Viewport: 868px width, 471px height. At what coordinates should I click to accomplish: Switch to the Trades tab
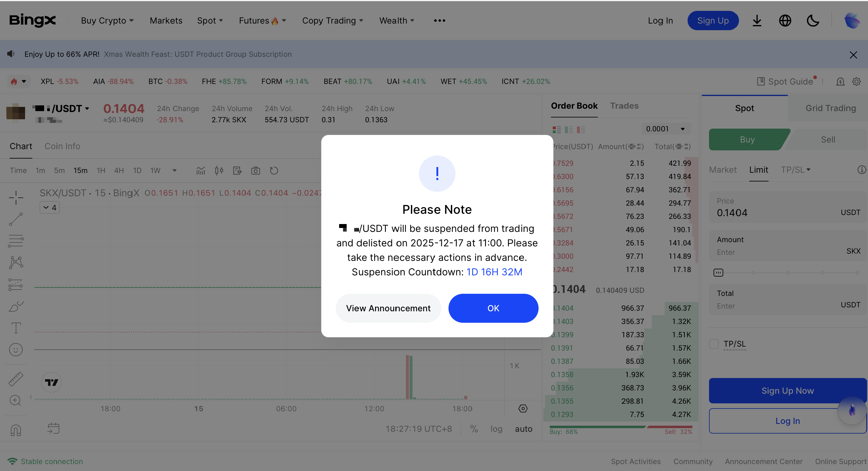[624, 106]
